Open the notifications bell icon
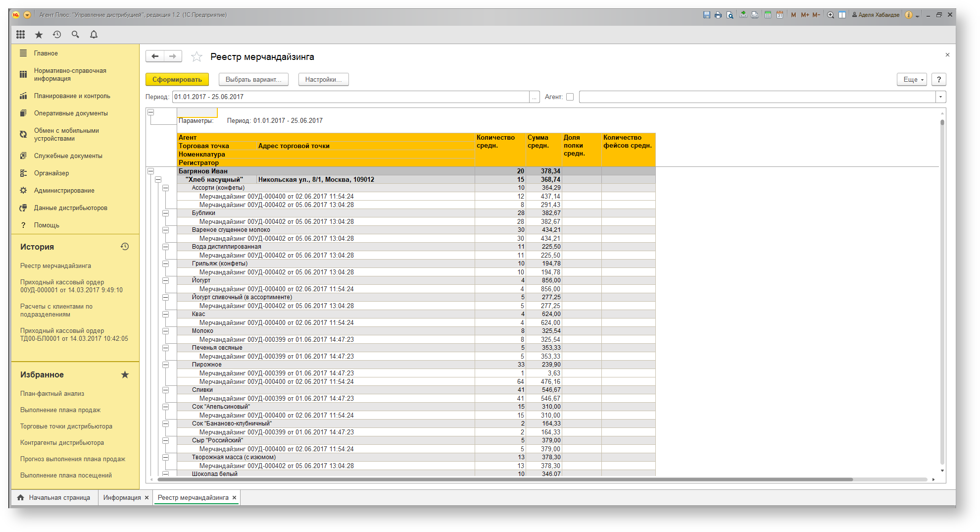980x532 pixels. 94,34
